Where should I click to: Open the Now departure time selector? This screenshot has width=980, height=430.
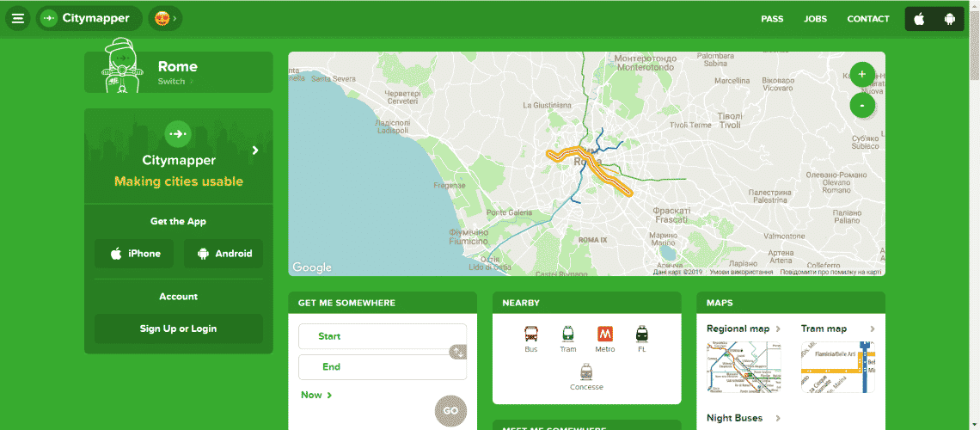(316, 395)
